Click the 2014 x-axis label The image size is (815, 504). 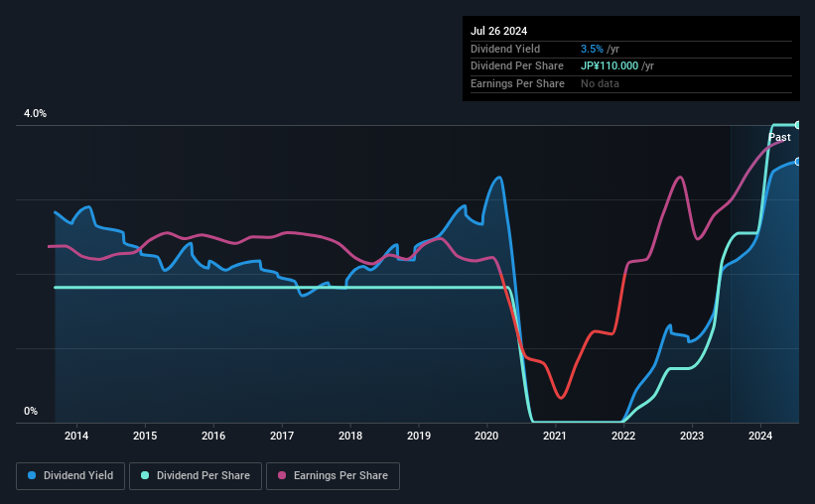tap(76, 436)
